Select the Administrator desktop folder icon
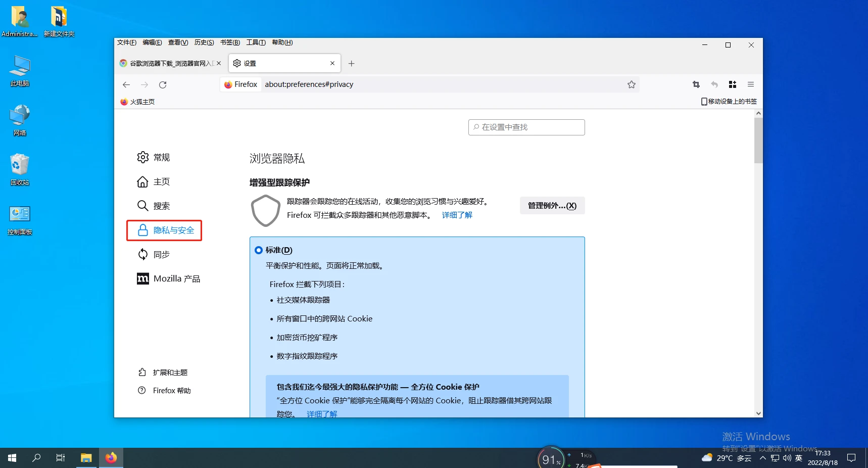868x468 pixels. coord(20,21)
